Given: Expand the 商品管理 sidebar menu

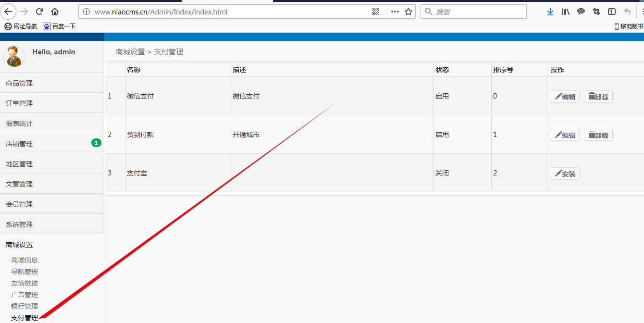Looking at the screenshot, I should pyautogui.click(x=52, y=83).
